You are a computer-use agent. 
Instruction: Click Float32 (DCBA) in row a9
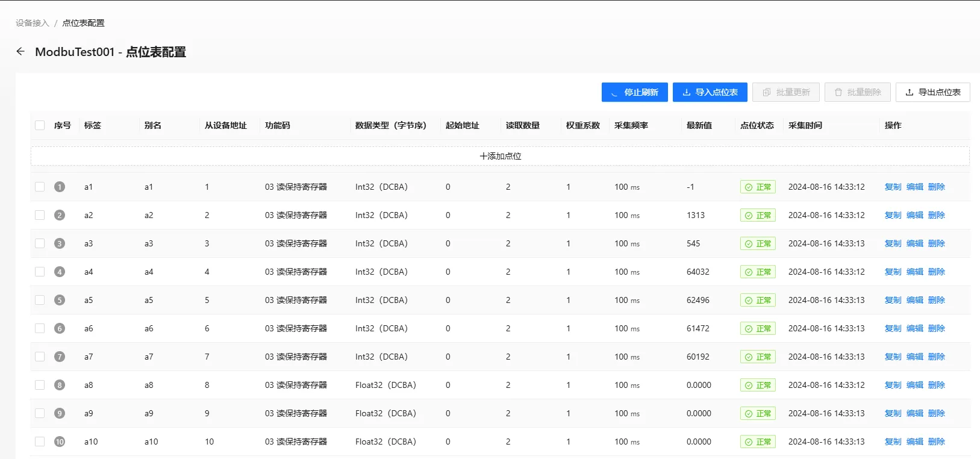385,413
